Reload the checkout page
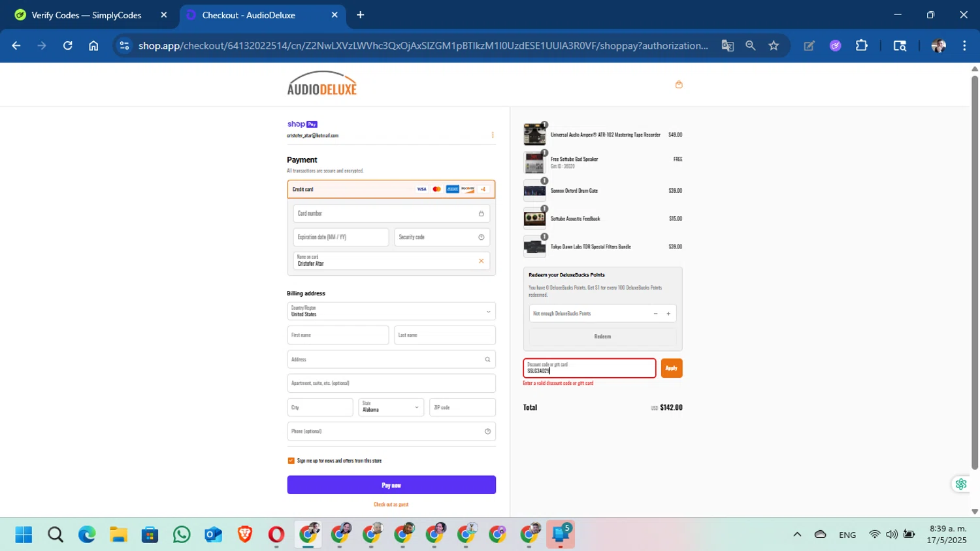 tap(68, 46)
